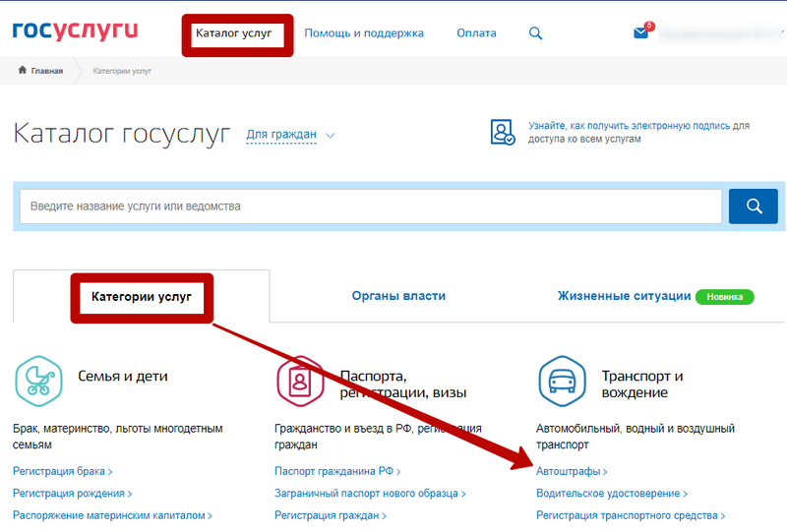Switch to the Органы власти tab
Image resolution: width=787 pixels, height=532 pixels.
pyautogui.click(x=398, y=296)
